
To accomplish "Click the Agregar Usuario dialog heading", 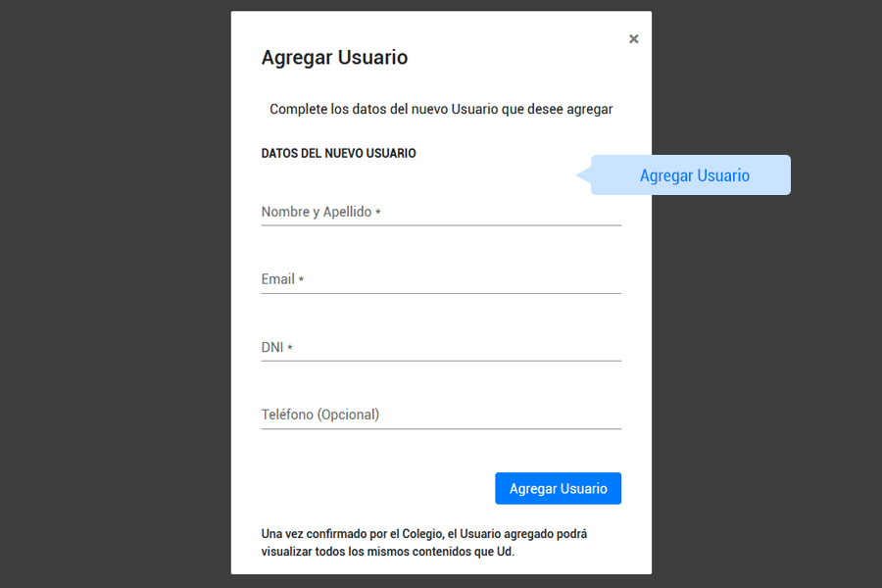I will pyautogui.click(x=334, y=58).
